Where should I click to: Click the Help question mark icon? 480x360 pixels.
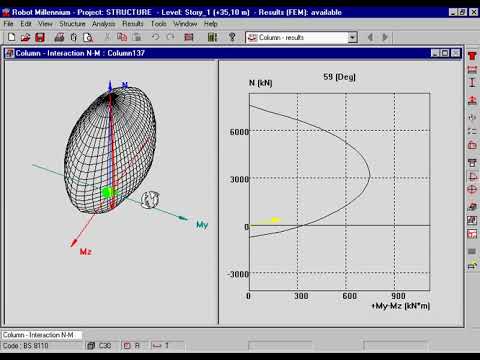232,37
